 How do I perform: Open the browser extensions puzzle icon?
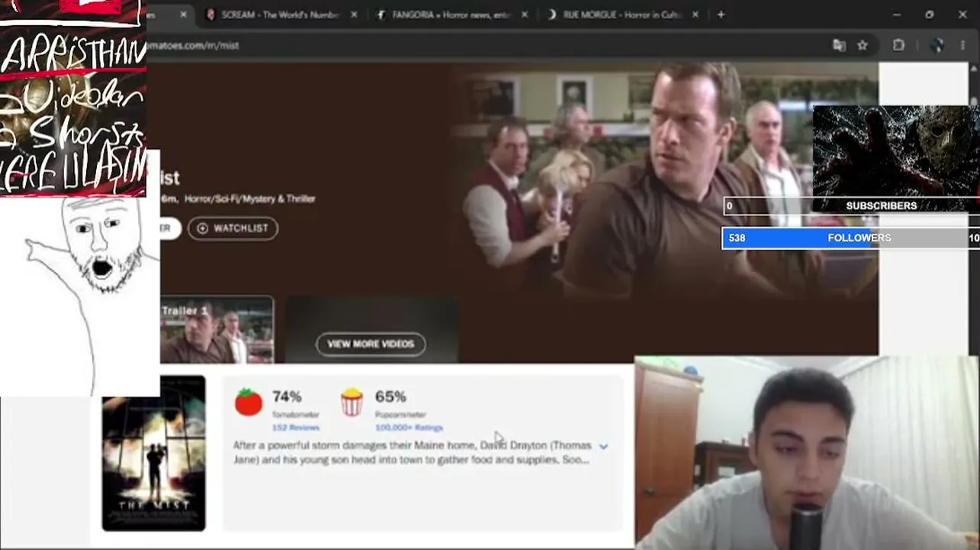(x=898, y=46)
